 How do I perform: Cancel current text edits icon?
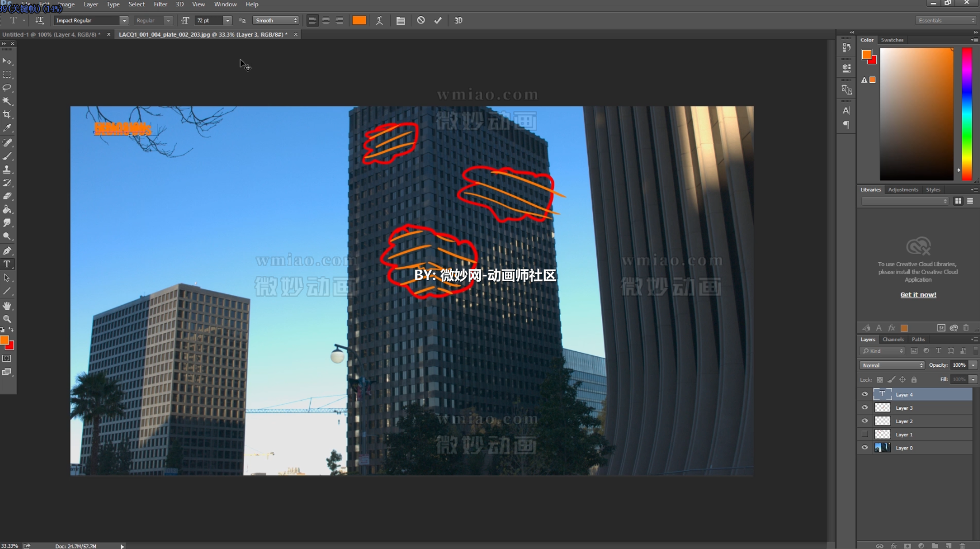[421, 20]
